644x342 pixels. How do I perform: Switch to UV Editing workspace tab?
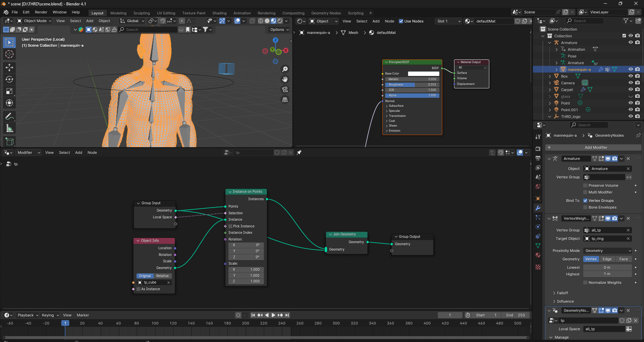coord(166,13)
